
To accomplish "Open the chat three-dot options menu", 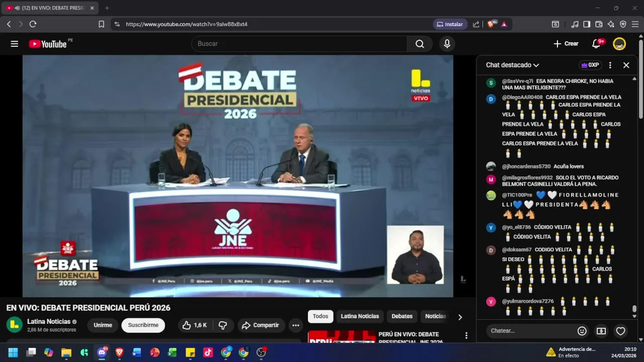I will click(610, 65).
